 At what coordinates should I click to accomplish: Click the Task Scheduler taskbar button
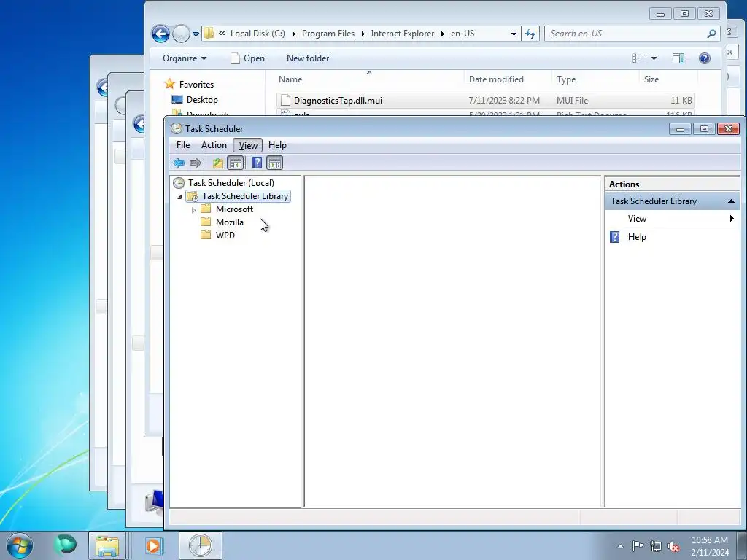pos(200,545)
